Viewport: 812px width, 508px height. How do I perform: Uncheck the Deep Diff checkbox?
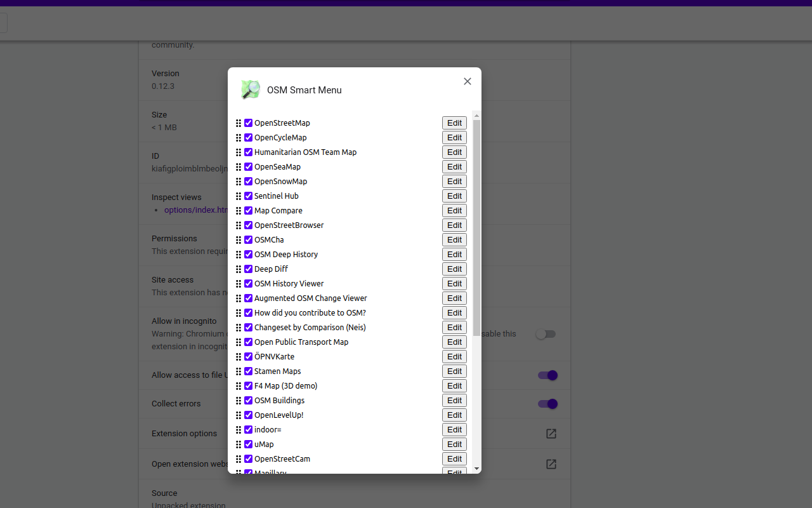249,269
